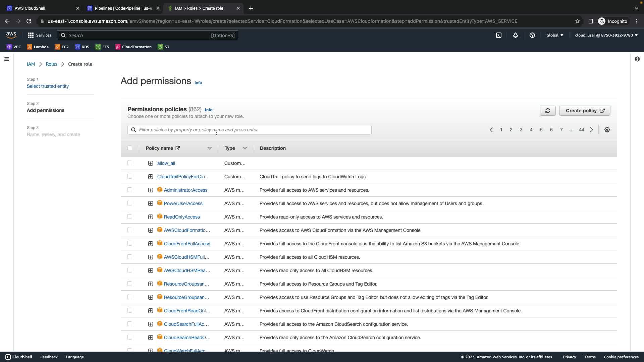Expand the PowerUserAccess policy details
The width and height of the screenshot is (644, 362).
click(x=150, y=203)
